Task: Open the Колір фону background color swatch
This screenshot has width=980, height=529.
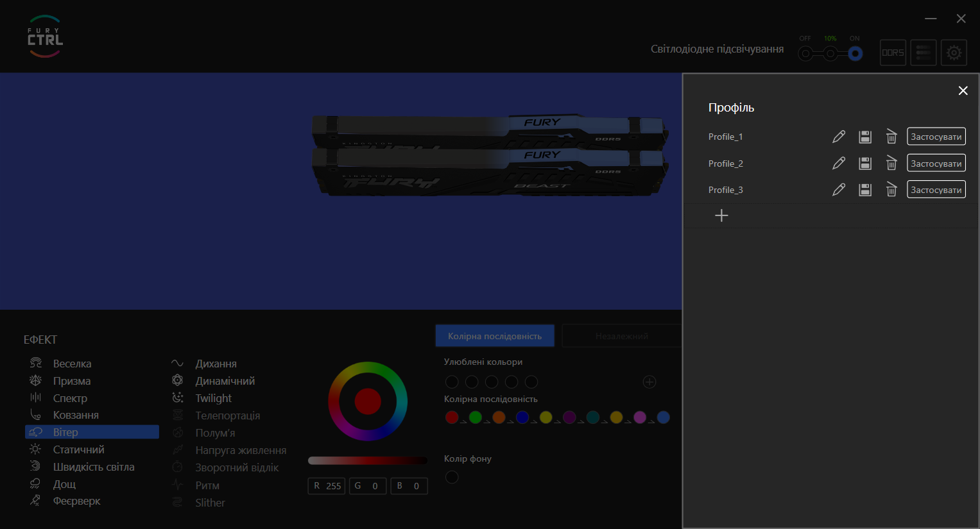Action: (452, 477)
